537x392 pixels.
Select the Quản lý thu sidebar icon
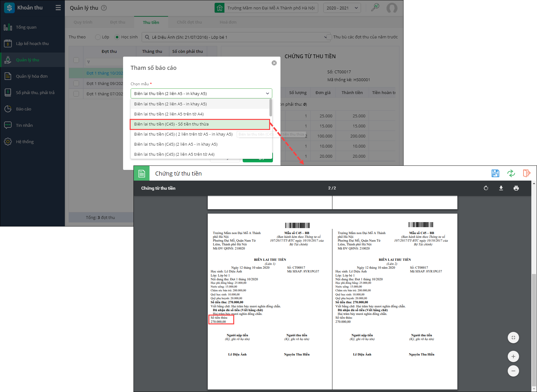[x=8, y=60]
